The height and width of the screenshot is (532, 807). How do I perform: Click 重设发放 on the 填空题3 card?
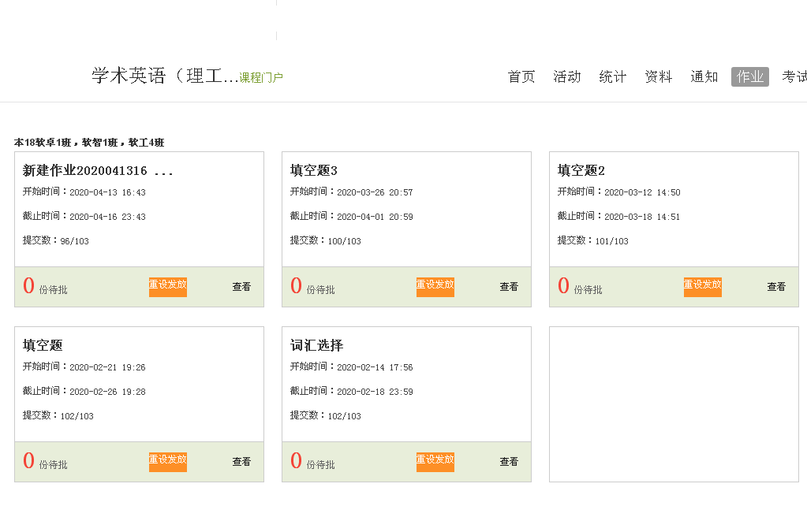coord(435,286)
